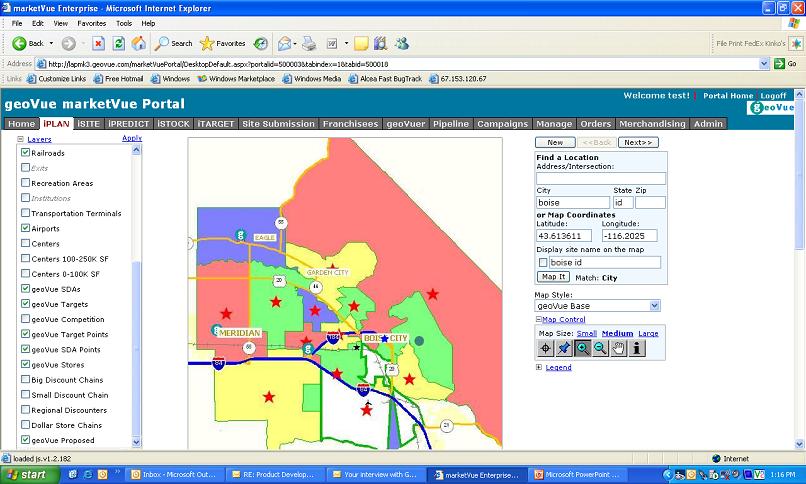Check the Dollar Store Chains layer
This screenshot has height=484, width=806.
click(25, 425)
